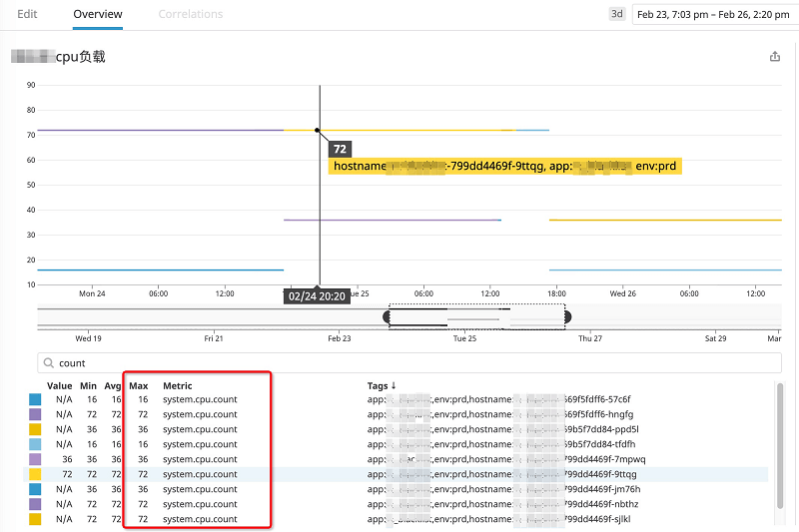Switch to the Edit tab
Viewport: 799px width, 532px height.
tap(28, 15)
